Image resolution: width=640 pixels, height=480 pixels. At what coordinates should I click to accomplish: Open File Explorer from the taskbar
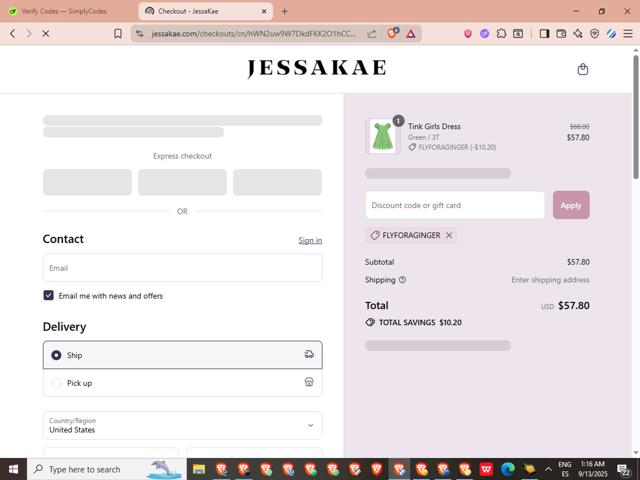pos(199,469)
